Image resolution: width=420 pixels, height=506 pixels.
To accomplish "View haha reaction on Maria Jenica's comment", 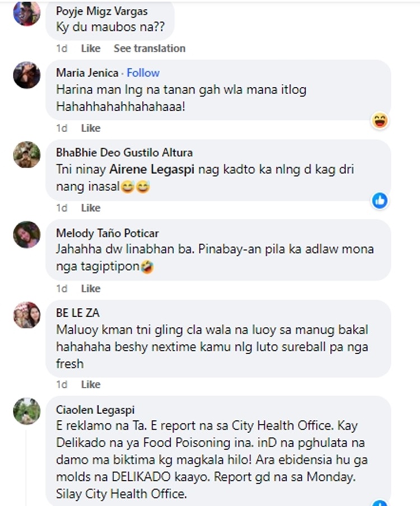I will click(x=380, y=121).
